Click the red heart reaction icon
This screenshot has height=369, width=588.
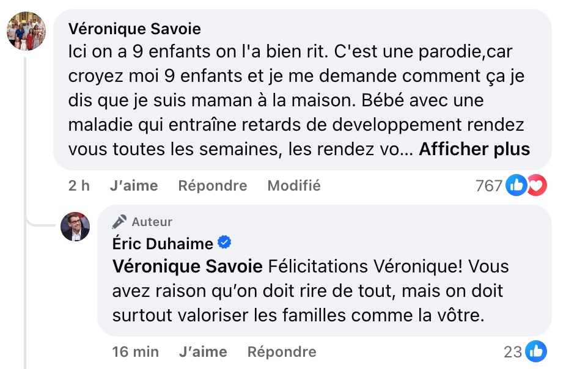536,185
